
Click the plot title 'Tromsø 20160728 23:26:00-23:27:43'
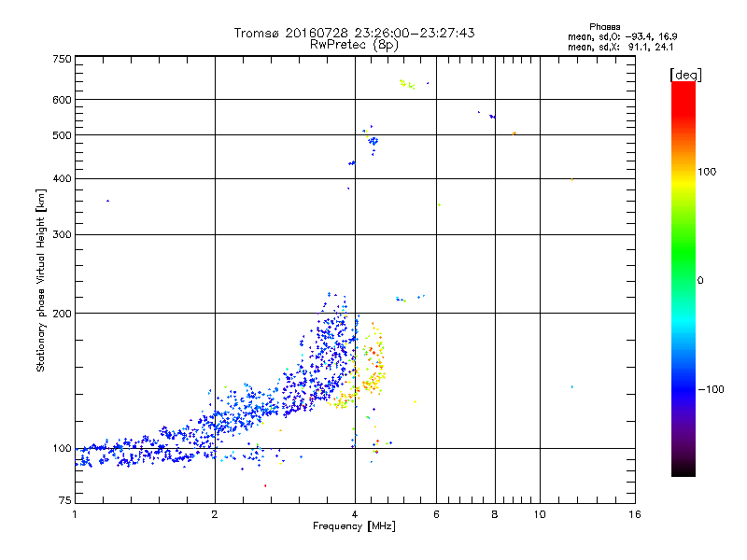pos(354,33)
